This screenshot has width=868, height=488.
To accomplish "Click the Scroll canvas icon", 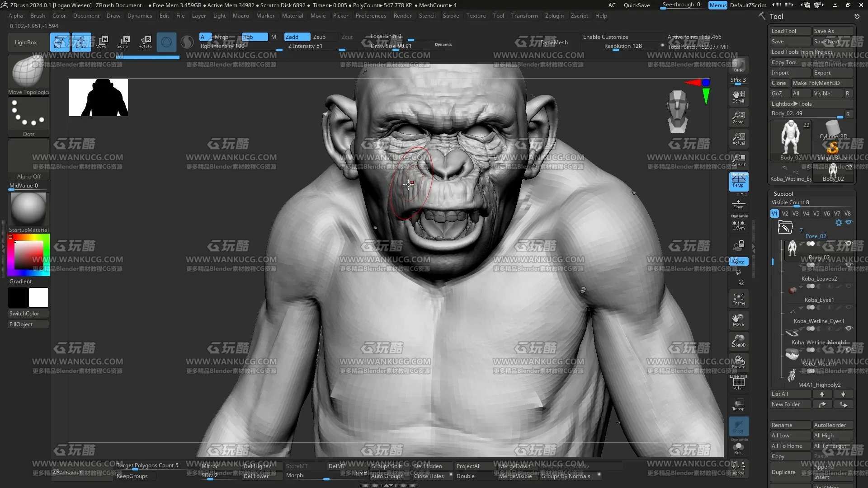I will [738, 97].
